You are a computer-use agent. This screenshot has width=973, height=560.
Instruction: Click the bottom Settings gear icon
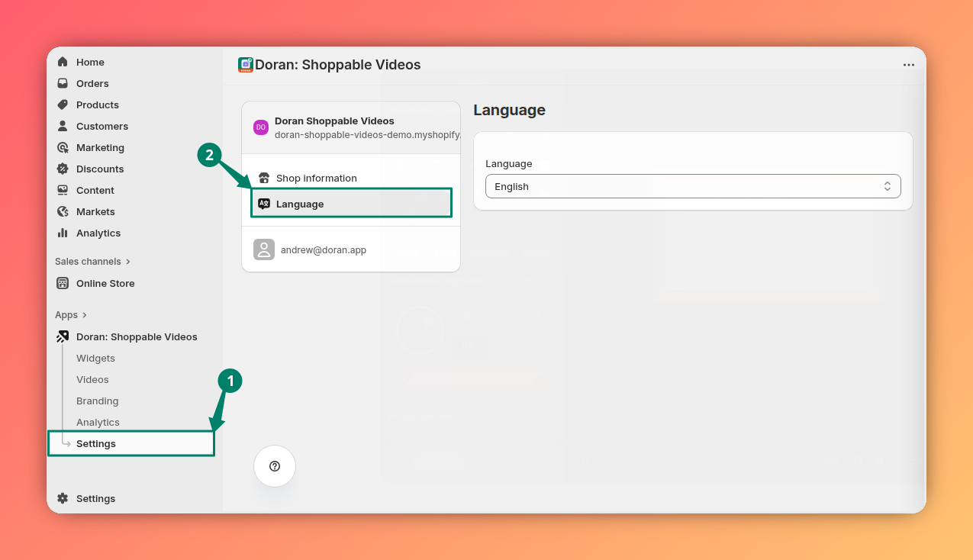[63, 498]
